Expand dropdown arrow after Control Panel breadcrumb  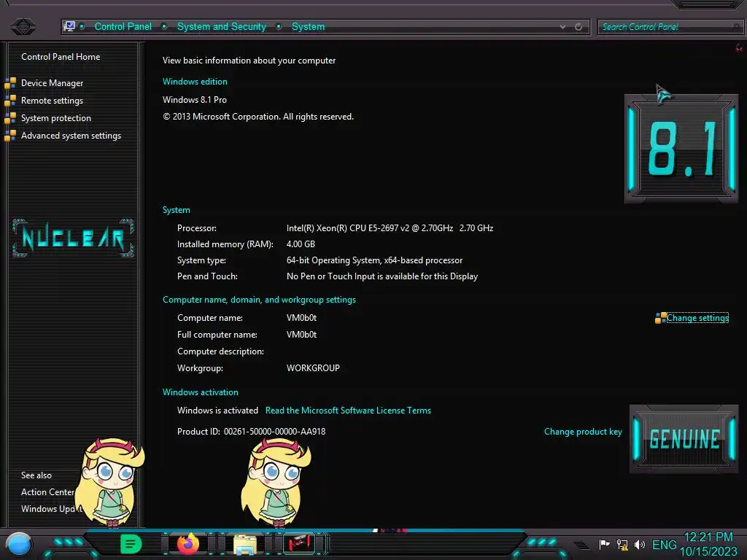pyautogui.click(x=164, y=26)
